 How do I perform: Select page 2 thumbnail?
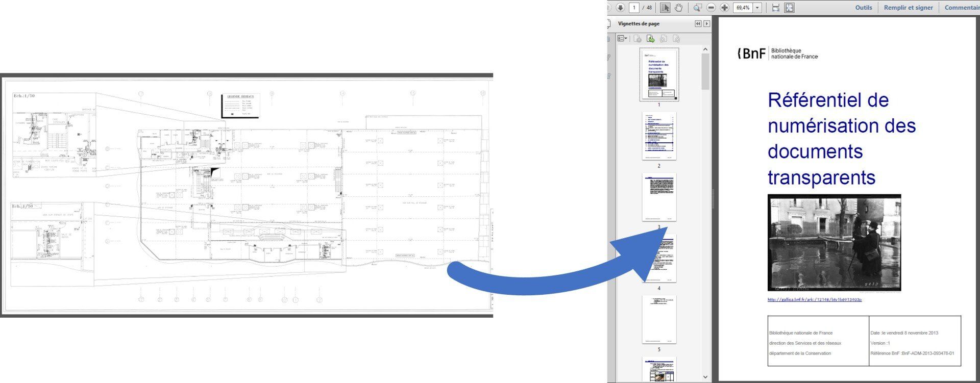pyautogui.click(x=659, y=136)
